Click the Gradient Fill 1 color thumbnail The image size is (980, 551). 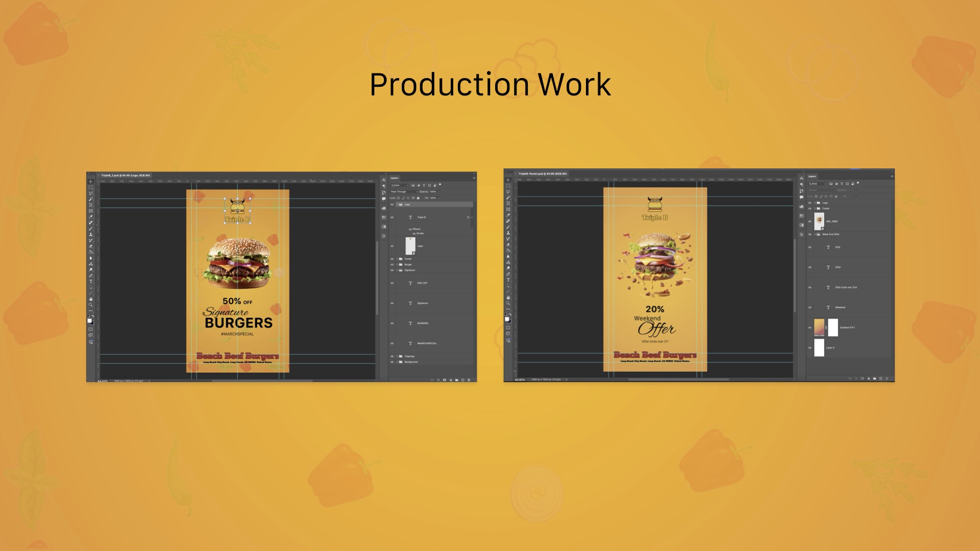coord(819,327)
